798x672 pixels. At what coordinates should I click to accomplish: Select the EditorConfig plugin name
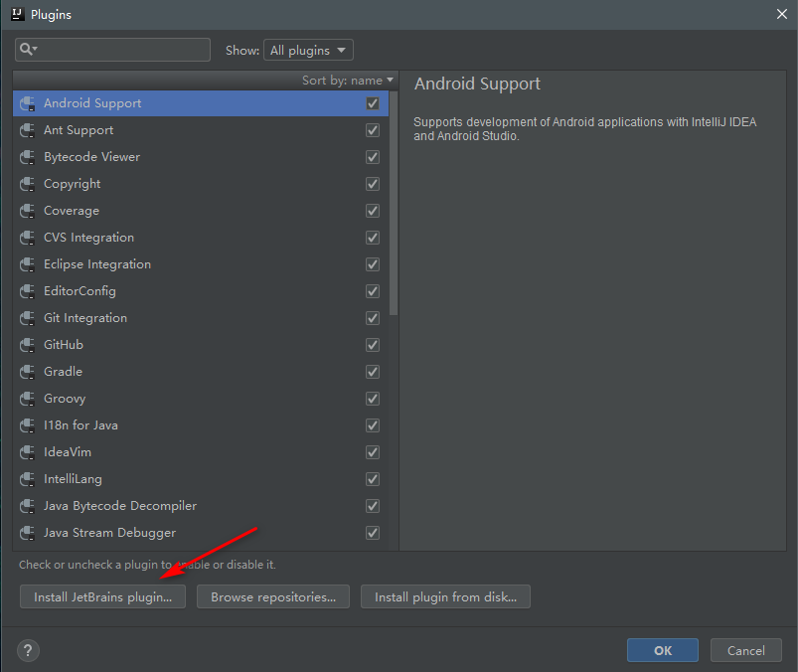[x=80, y=291]
